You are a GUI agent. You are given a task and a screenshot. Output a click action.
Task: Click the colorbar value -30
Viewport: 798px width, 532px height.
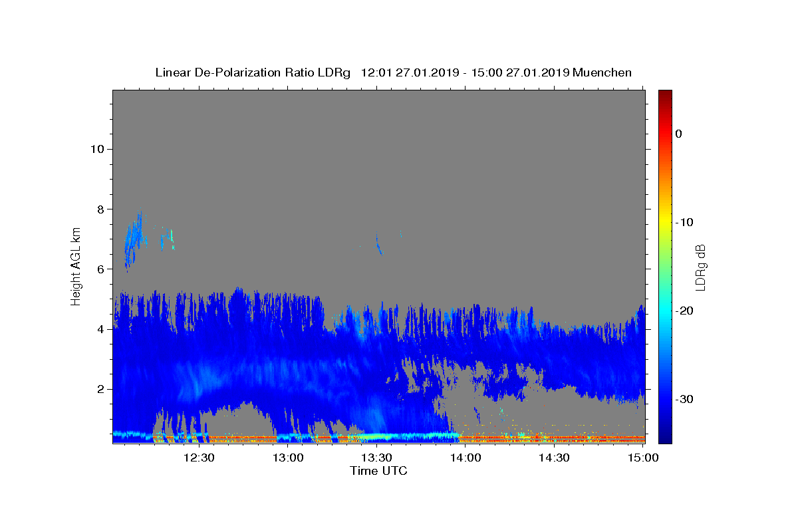tap(685, 399)
